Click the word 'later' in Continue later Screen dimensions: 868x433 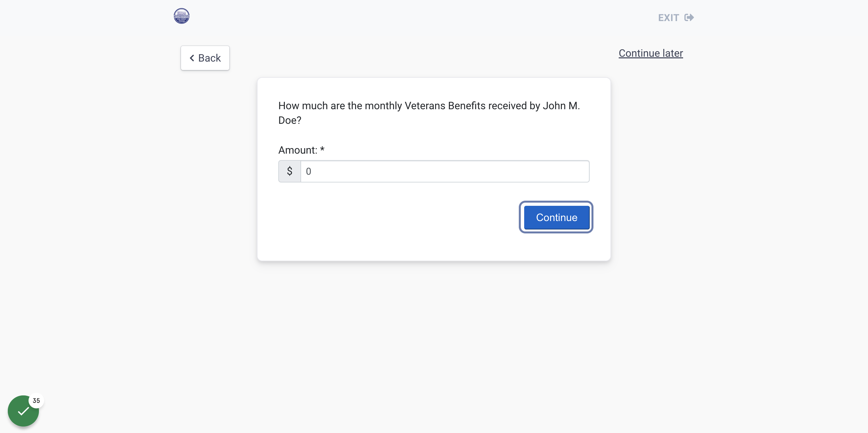click(672, 53)
